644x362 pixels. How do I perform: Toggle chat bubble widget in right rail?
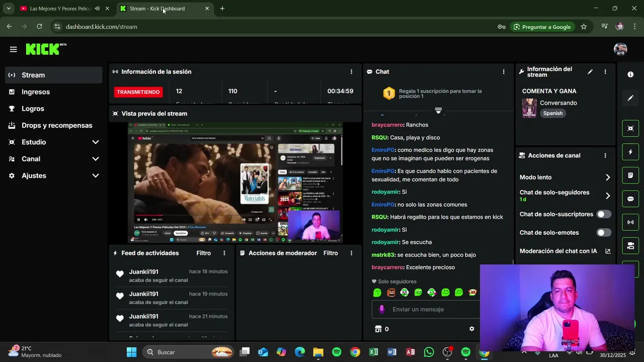click(x=630, y=199)
